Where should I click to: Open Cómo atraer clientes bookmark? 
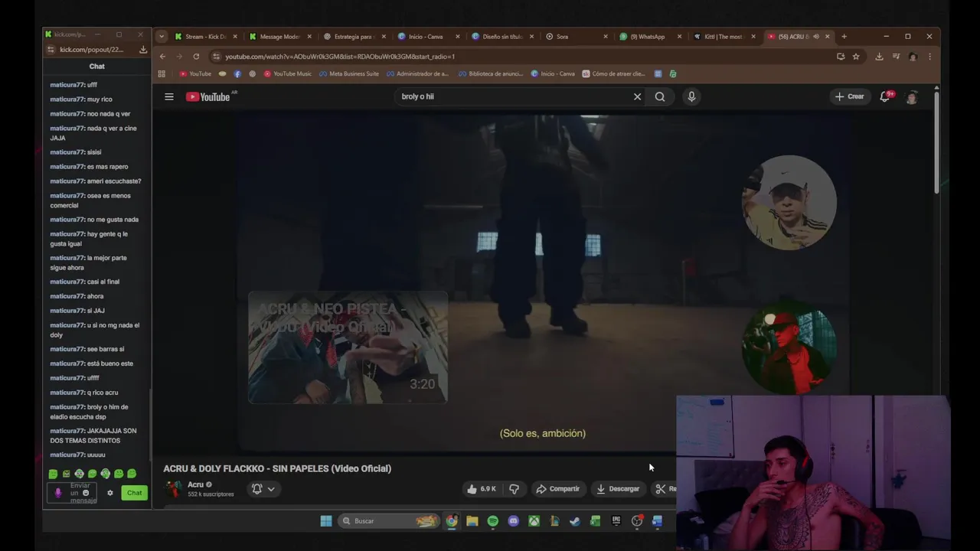[613, 74]
